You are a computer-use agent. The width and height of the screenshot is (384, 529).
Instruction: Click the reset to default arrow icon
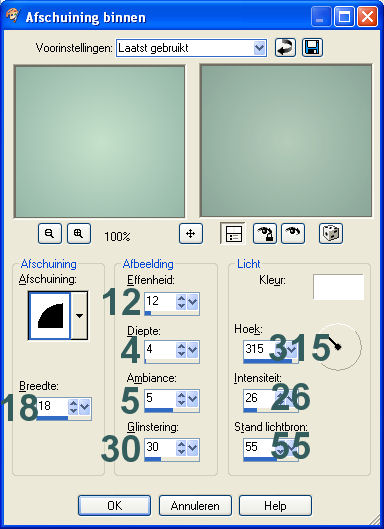pyautogui.click(x=285, y=48)
